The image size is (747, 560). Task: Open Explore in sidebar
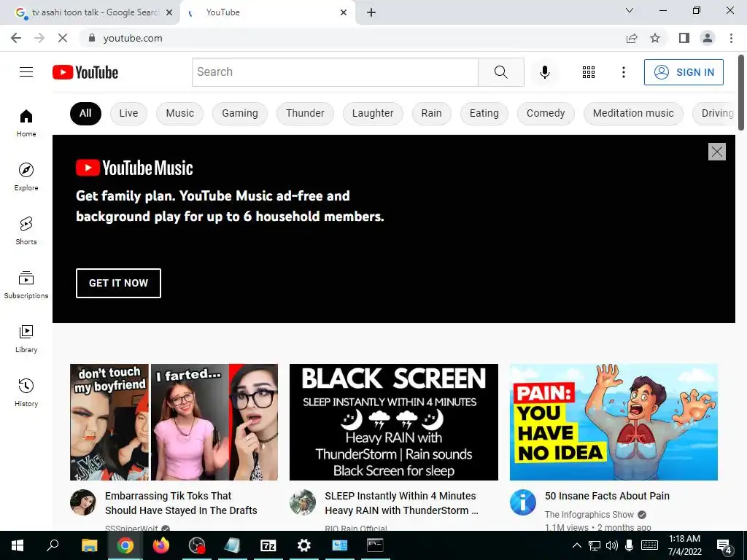tap(26, 177)
